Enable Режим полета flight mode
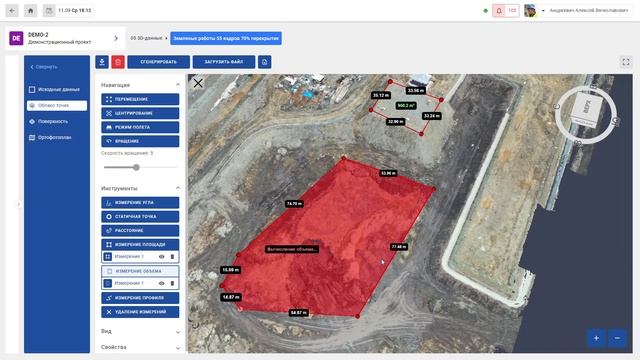Image resolution: width=640 pixels, height=360 pixels. tap(140, 127)
